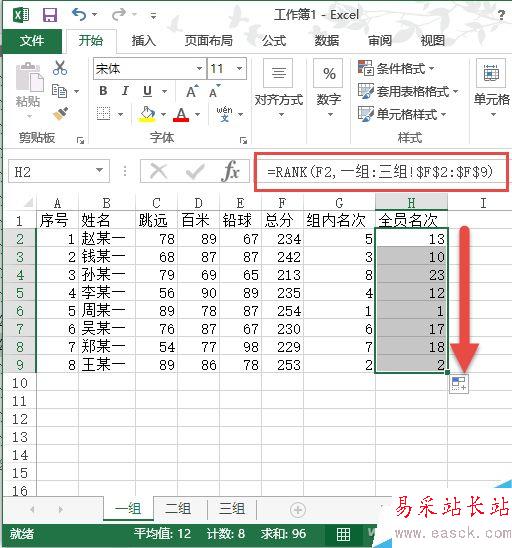Expand the Paste options arrow under 粘贴
Image resolution: width=512 pixels, height=548 pixels.
pos(29,116)
